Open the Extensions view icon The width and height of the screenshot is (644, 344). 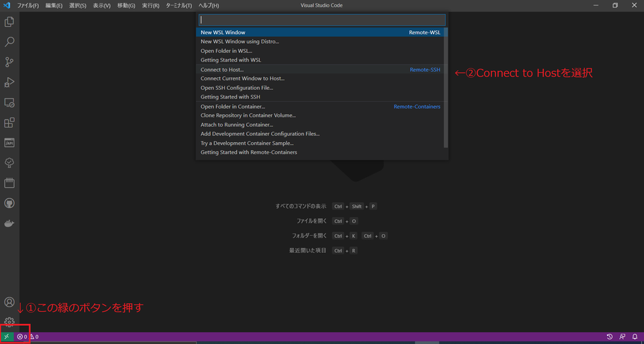coord(9,122)
